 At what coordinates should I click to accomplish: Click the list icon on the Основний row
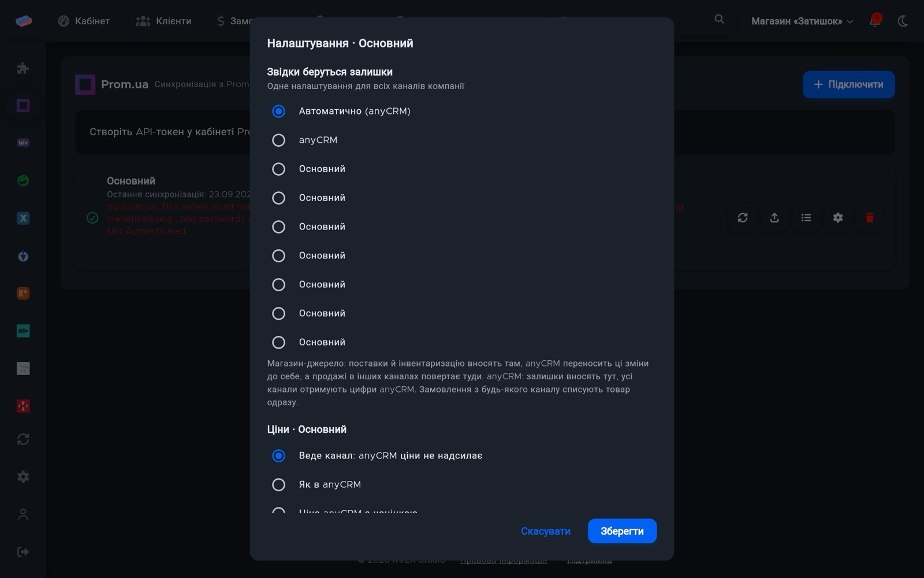[x=806, y=217]
